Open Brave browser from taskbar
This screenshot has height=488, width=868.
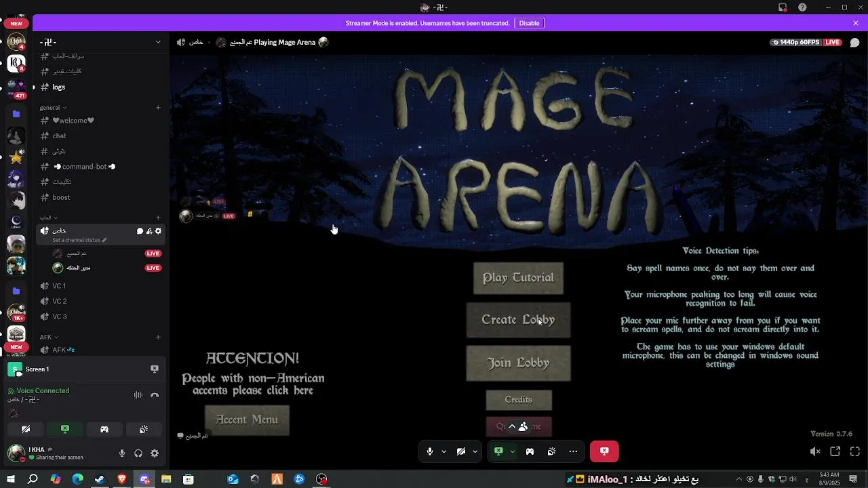click(122, 479)
